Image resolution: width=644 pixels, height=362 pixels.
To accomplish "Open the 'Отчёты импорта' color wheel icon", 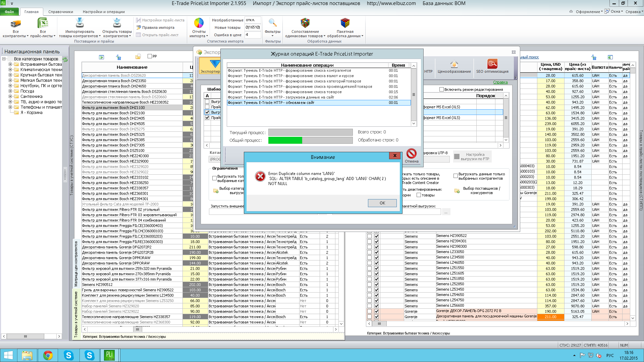I will point(199,23).
